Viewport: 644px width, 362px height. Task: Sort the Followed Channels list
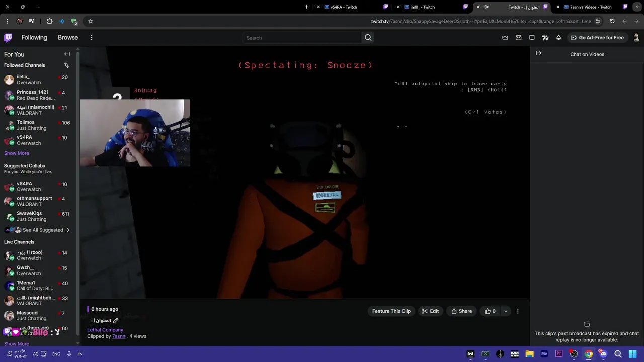pyautogui.click(x=66, y=65)
